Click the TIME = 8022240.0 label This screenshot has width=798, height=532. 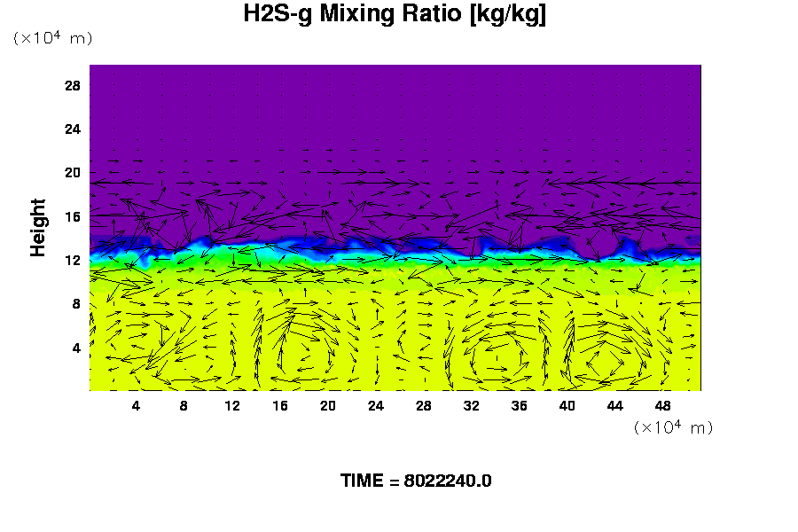pos(416,481)
